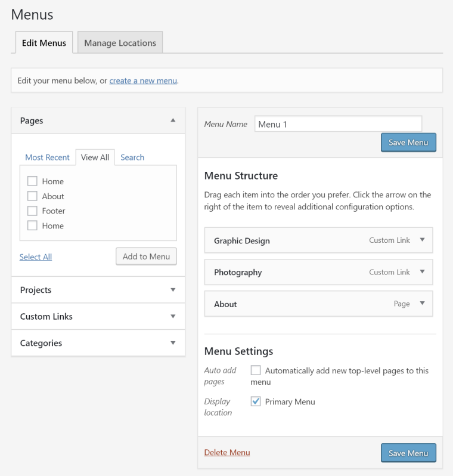Expand the Categories panel
The image size is (453, 476).
173,344
